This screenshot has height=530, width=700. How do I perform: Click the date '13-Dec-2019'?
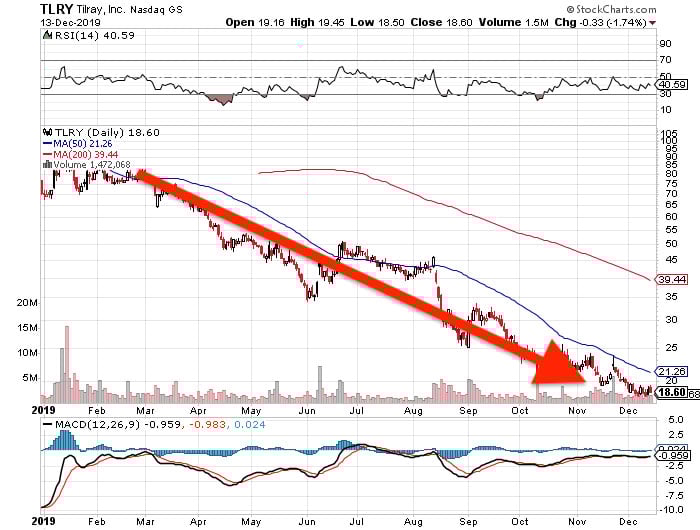[70, 22]
